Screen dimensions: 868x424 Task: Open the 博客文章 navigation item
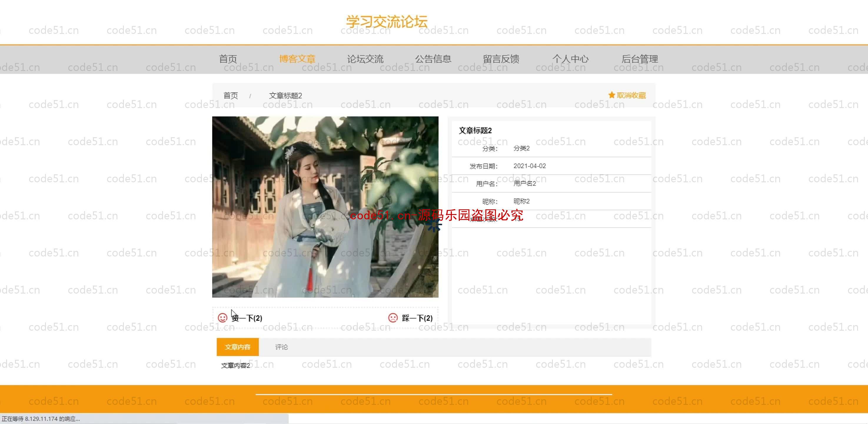point(297,59)
